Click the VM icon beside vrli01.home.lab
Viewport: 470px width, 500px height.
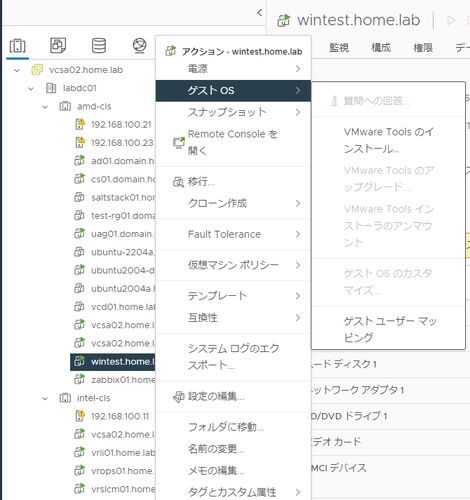[79, 452]
